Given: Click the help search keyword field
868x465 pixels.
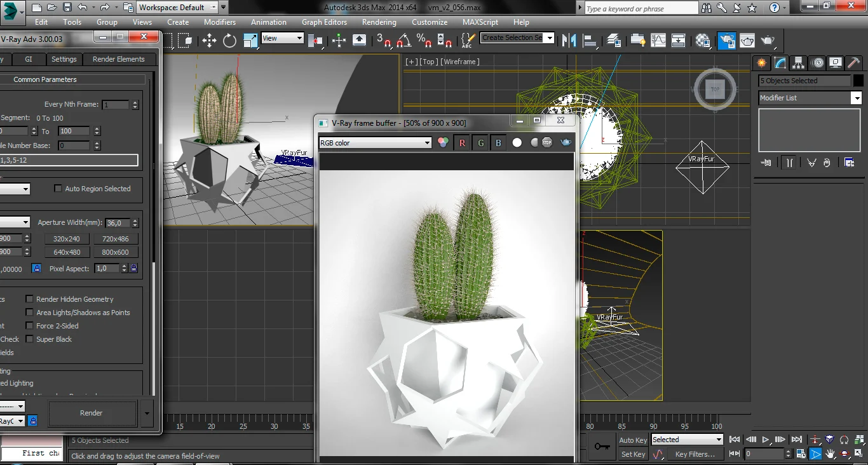Looking at the screenshot, I should pos(641,8).
